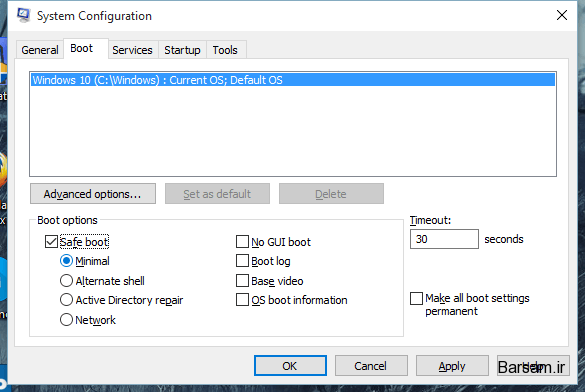Image resolution: width=585 pixels, height=392 pixels.
Task: Tick the Boot log checkbox
Action: pyautogui.click(x=243, y=261)
